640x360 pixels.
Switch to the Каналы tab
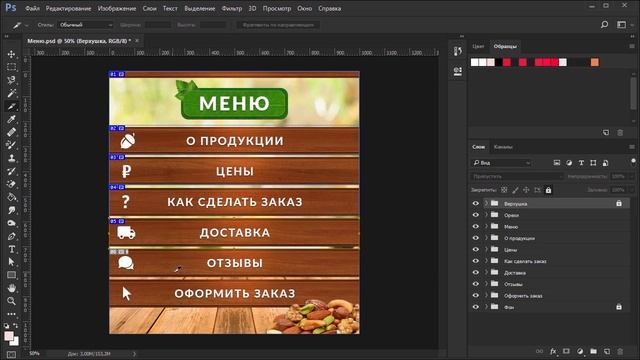pyautogui.click(x=503, y=147)
